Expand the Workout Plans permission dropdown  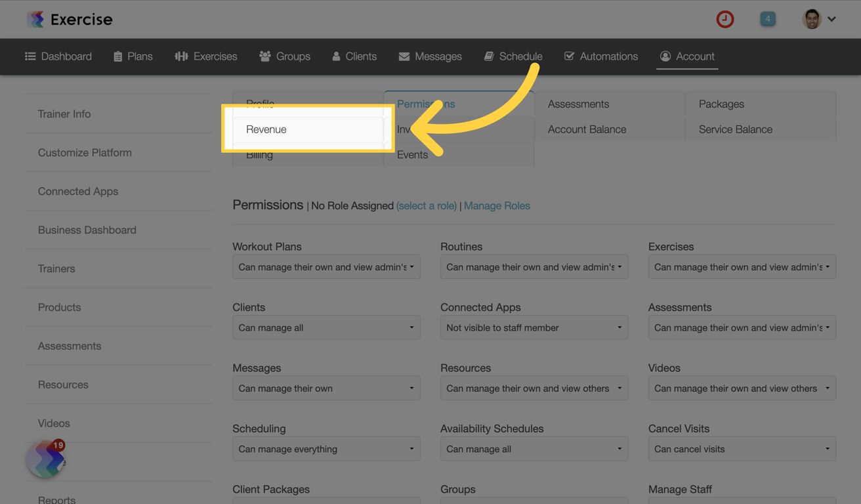click(326, 267)
